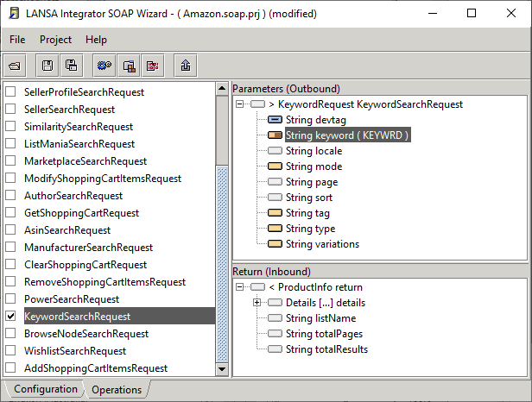Screen dimensions: 532x402
Task: Select the RemoveShoppingCartItemsRequest operation
Action: pos(104,282)
